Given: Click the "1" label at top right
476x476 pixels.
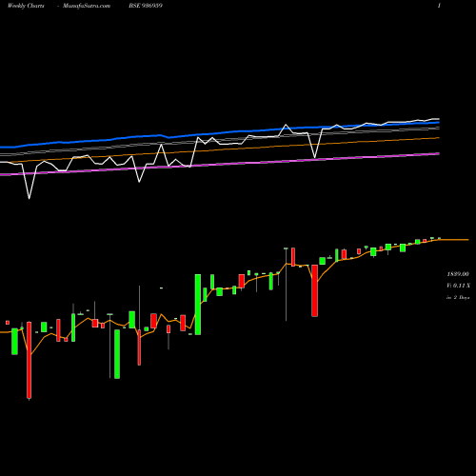Looking at the screenshot, I should (439, 6).
